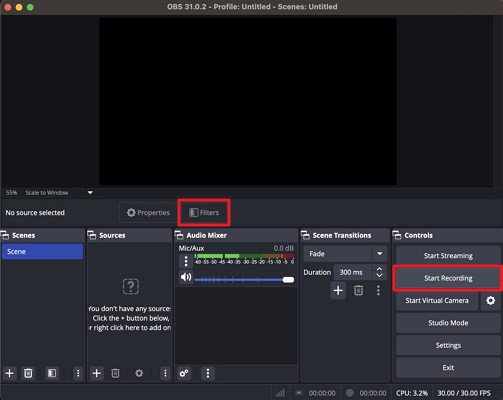Remove transition using trash icon
Image resolution: width=503 pixels, height=400 pixels.
(358, 290)
